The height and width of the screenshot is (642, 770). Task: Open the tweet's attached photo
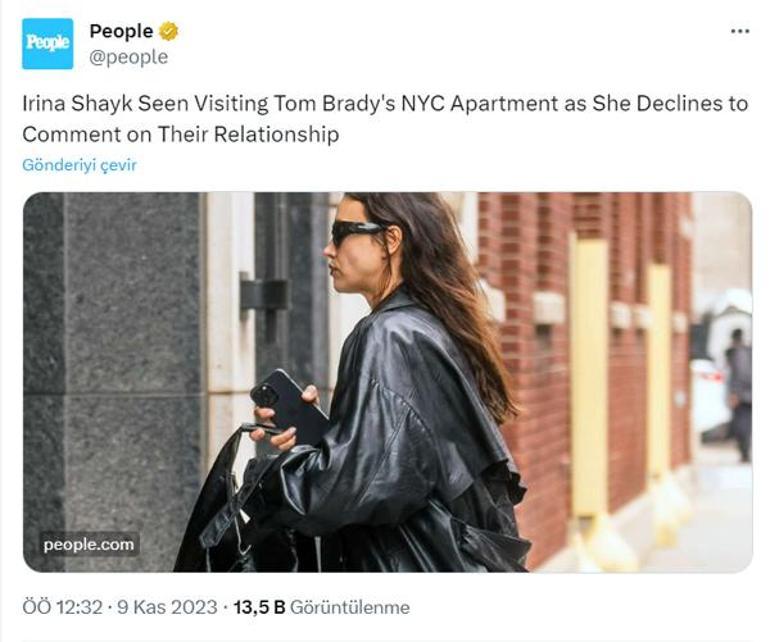coord(387,381)
